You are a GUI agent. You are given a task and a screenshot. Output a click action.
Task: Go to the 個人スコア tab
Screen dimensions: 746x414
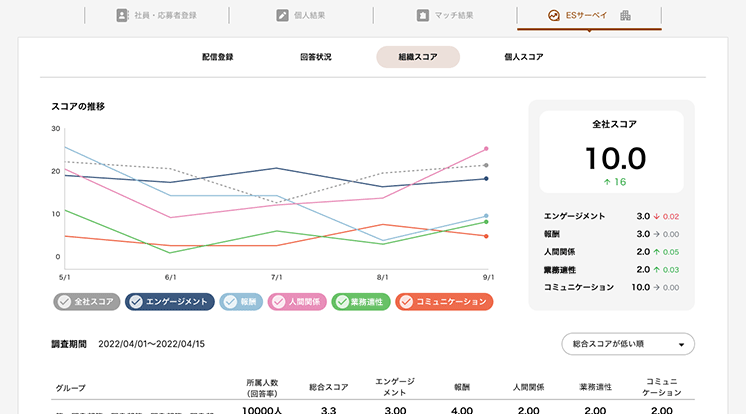point(524,57)
